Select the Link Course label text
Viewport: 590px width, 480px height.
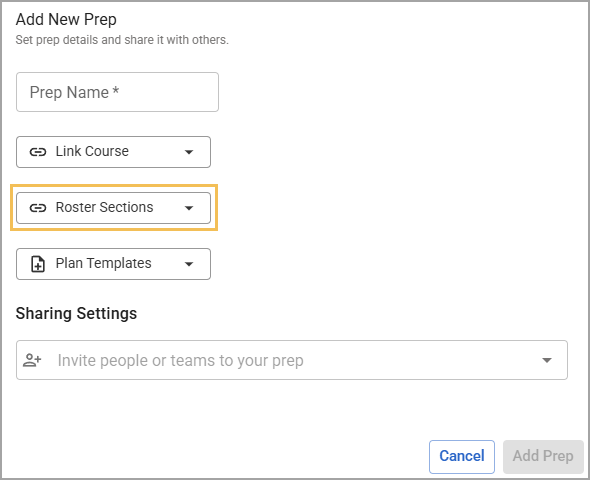pyautogui.click(x=92, y=151)
